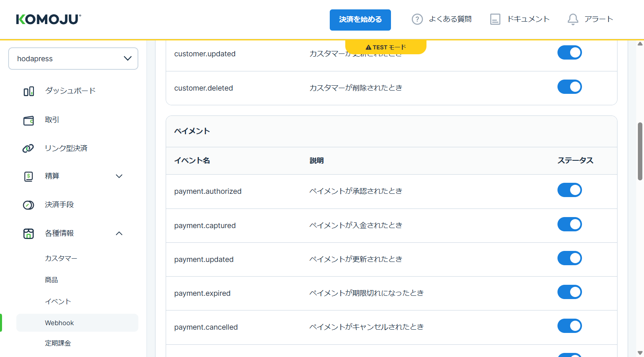Viewport: 644px width, 357px height.
Task: Open the アラート link
Action: click(599, 19)
